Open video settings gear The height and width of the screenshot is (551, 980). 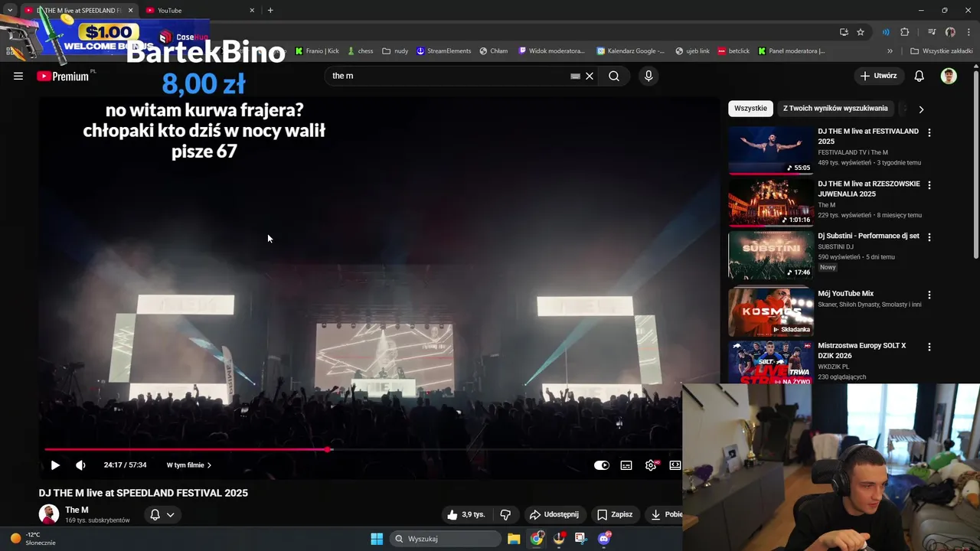click(651, 465)
